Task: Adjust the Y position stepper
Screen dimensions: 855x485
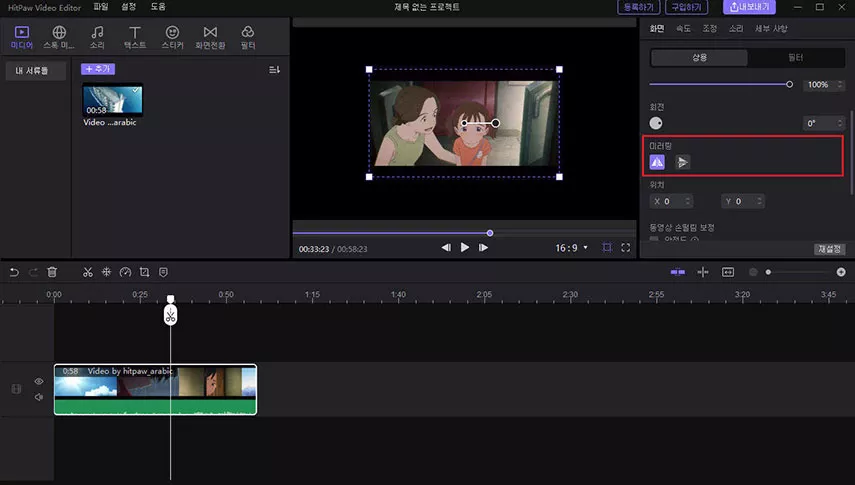Action: coord(759,201)
